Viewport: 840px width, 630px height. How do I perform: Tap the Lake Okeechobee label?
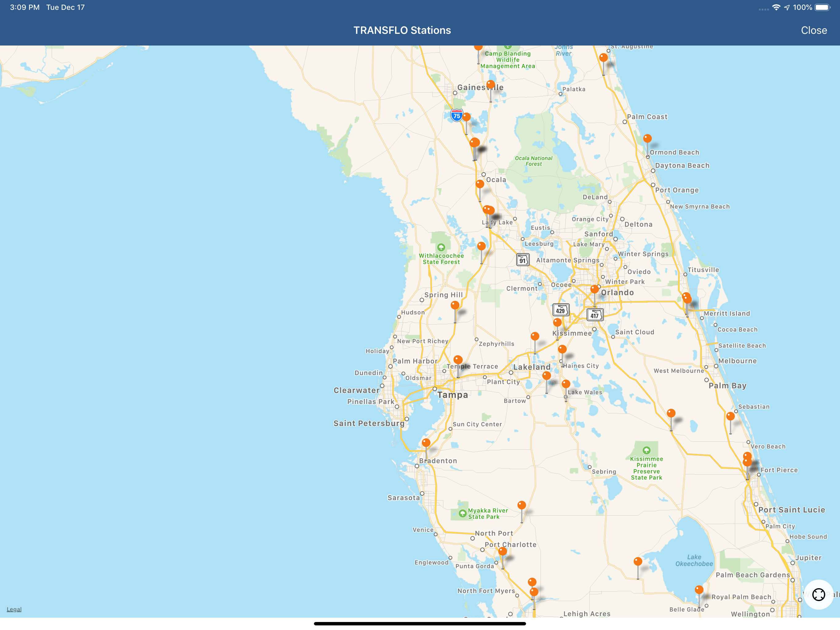pos(694,560)
